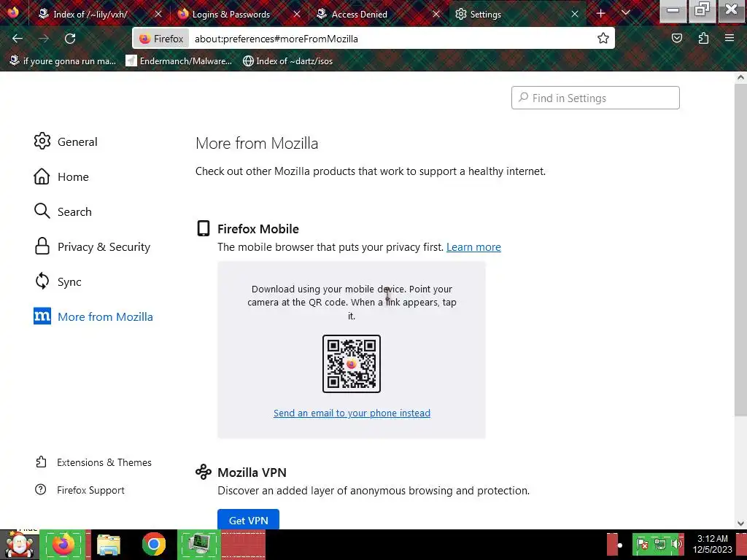Click the Firefox identity box in address bar
Image resolution: width=747 pixels, height=560 pixels.
[161, 39]
